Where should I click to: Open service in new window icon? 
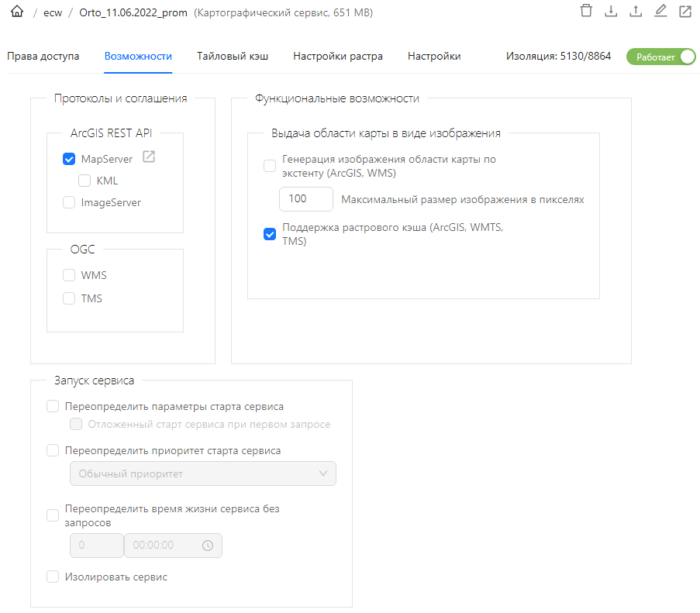pos(685,11)
